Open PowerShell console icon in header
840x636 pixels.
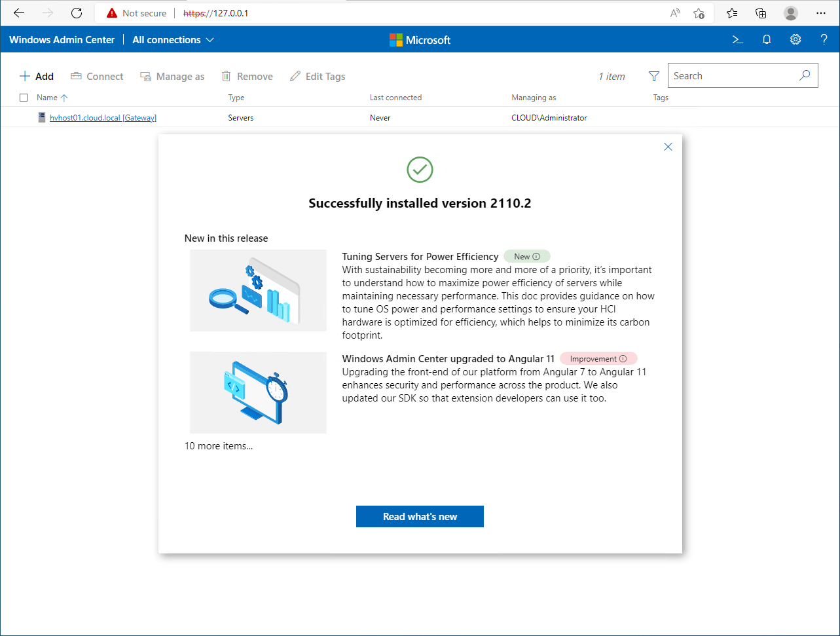click(738, 40)
